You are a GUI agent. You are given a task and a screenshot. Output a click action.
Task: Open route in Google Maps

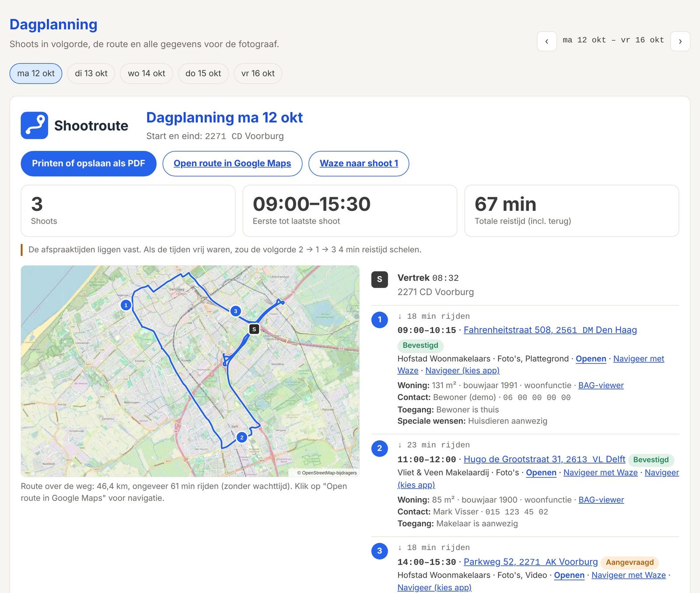232,164
